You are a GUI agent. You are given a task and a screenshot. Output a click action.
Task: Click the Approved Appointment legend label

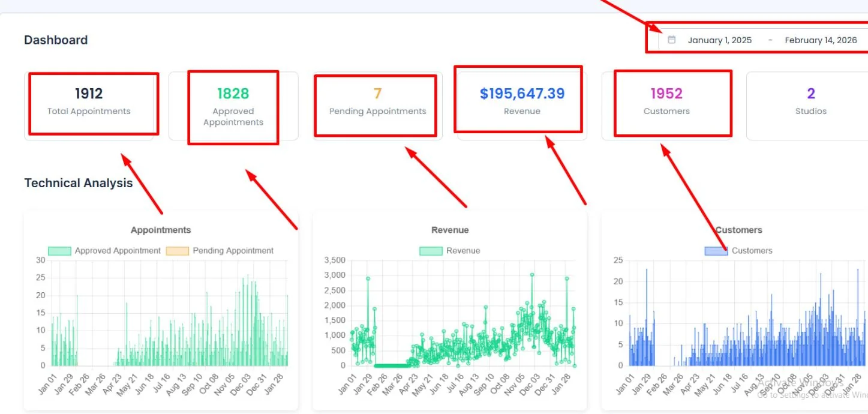(118, 251)
